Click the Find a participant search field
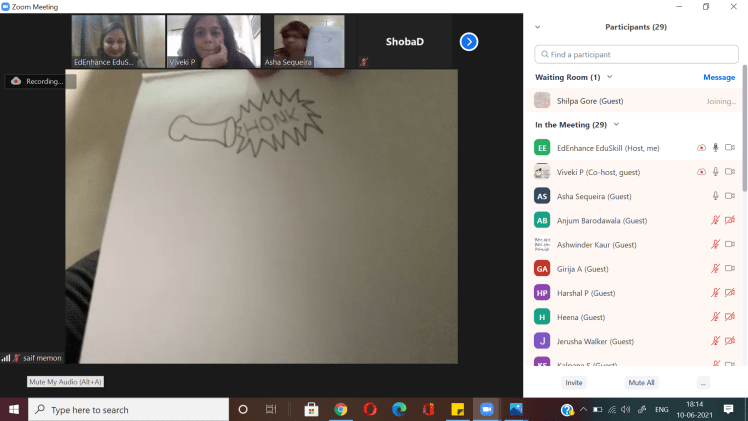The height and width of the screenshot is (421, 748). 636,54
